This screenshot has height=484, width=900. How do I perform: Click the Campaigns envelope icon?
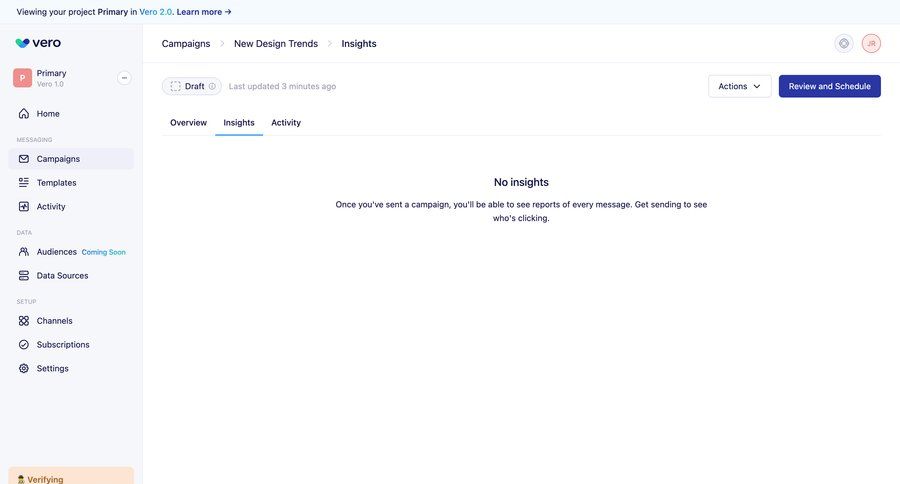pos(24,159)
